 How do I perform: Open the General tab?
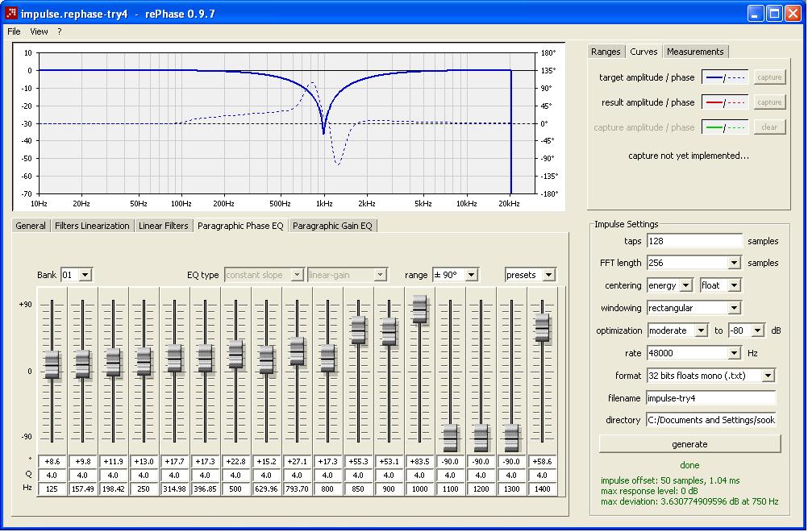click(31, 226)
